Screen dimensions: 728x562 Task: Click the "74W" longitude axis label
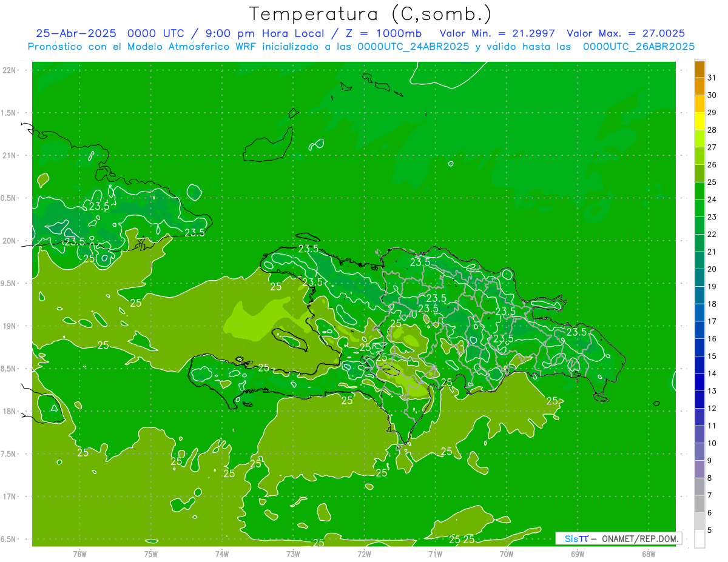tap(222, 554)
